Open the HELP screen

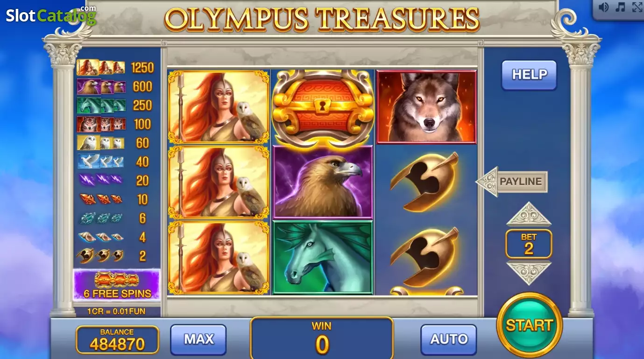pyautogui.click(x=529, y=75)
